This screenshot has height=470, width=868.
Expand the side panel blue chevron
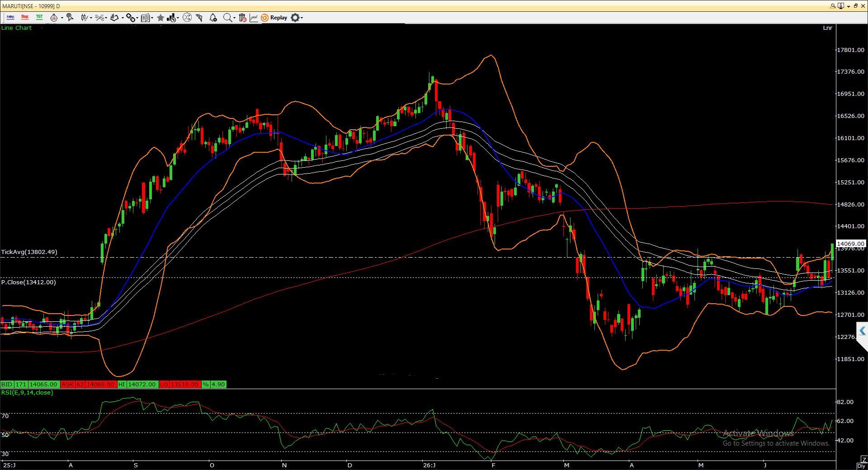click(862, 331)
